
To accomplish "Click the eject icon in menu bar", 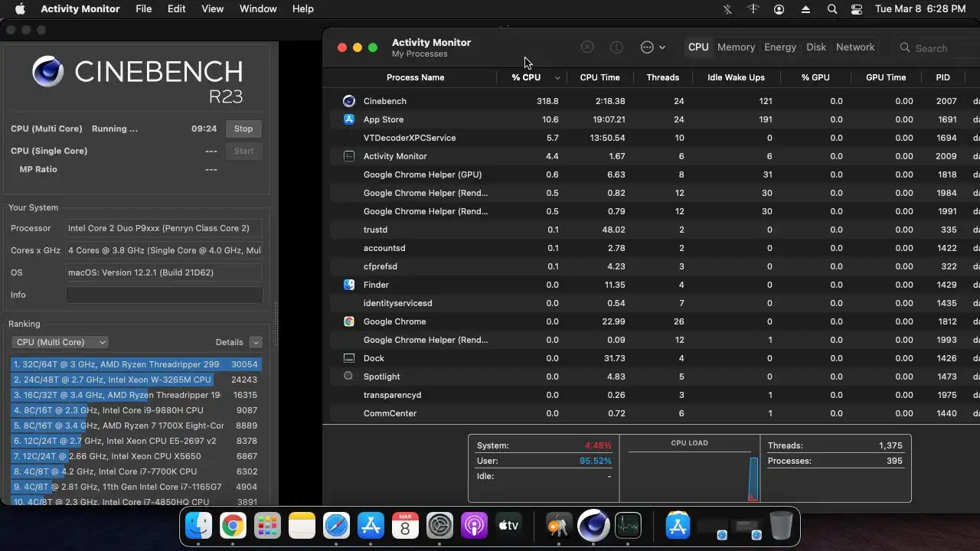I will (805, 9).
